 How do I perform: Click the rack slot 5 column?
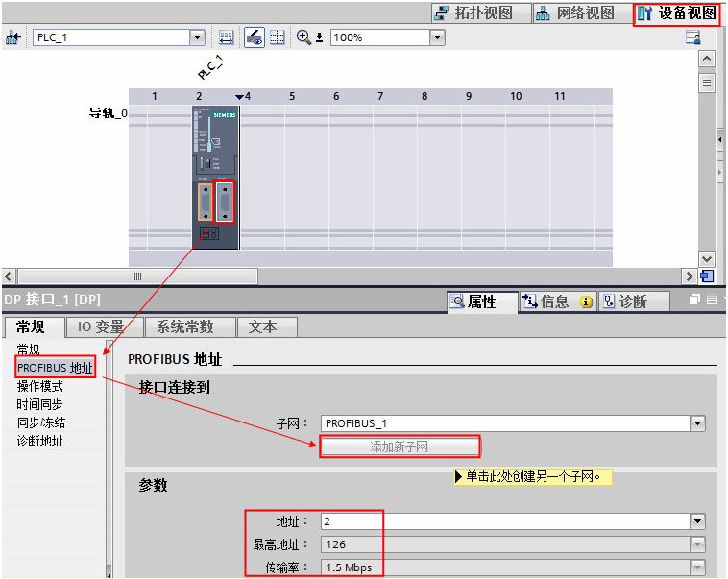(306, 177)
